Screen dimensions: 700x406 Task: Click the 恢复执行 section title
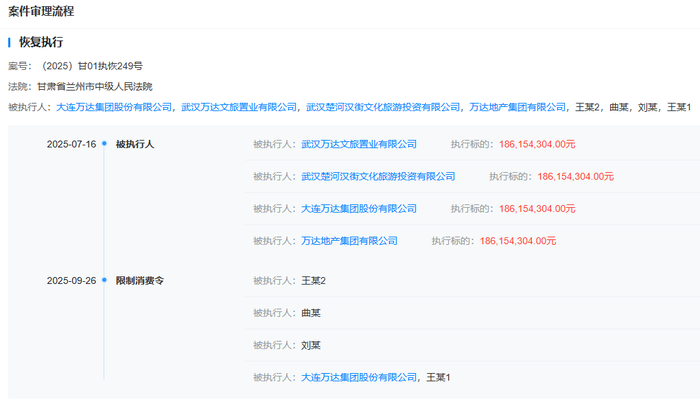[40, 43]
